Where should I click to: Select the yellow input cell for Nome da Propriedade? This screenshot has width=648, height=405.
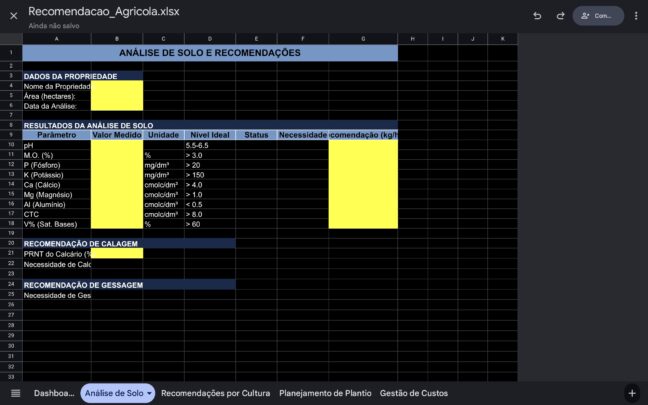[x=116, y=86]
